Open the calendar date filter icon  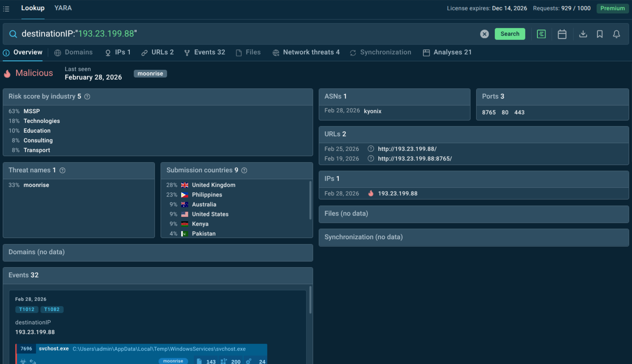coord(562,34)
